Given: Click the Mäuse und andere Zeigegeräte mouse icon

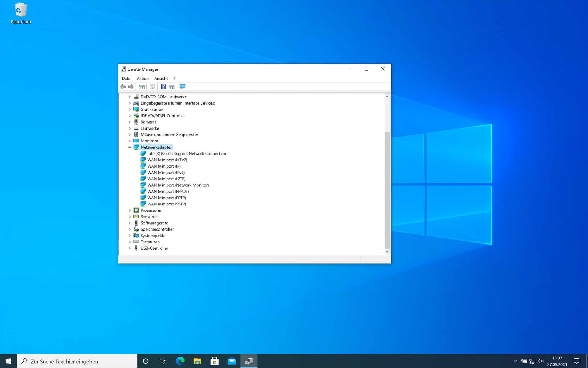Looking at the screenshot, I should point(136,135).
